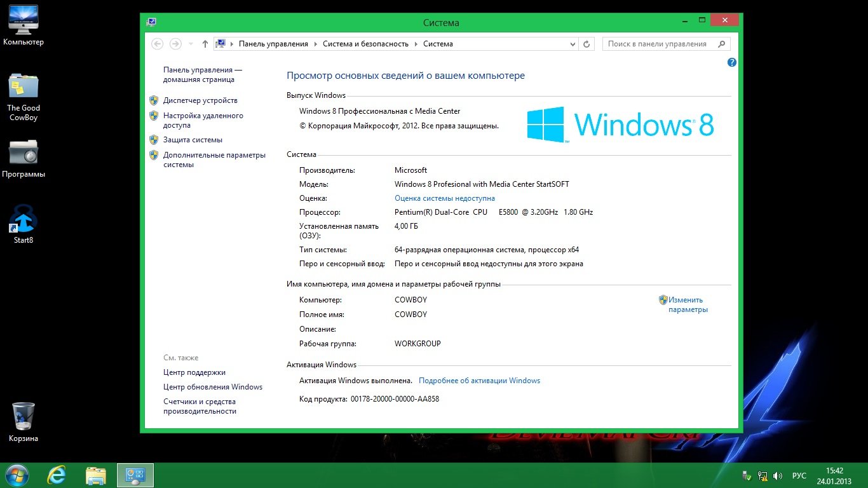Click COWBOY next to Компьютер label
The image size is (868, 488).
(x=410, y=300)
